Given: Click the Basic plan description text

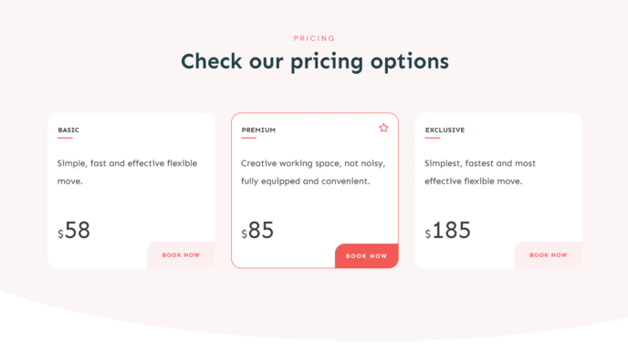Looking at the screenshot, I should pyautogui.click(x=127, y=172).
